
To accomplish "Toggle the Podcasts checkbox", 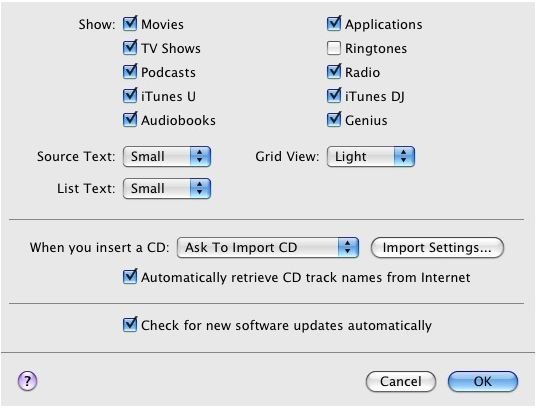I will click(x=130, y=72).
